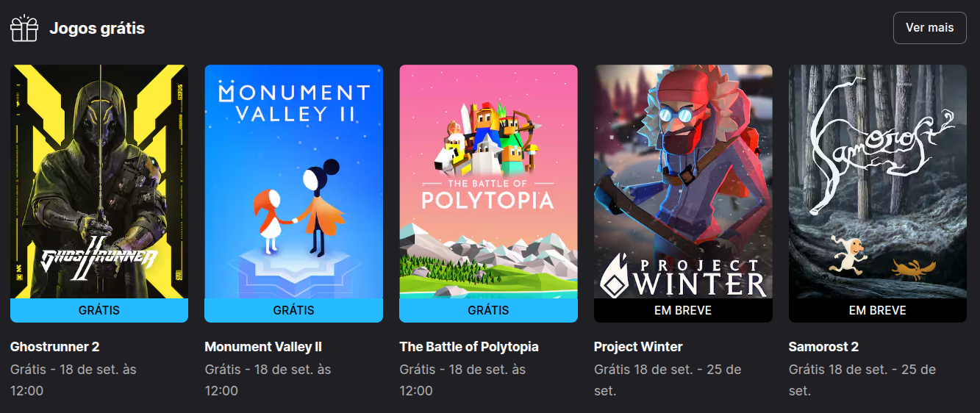Viewport: 980px width, 413px height.
Task: Click the Project Winter game title
Action: tap(638, 347)
